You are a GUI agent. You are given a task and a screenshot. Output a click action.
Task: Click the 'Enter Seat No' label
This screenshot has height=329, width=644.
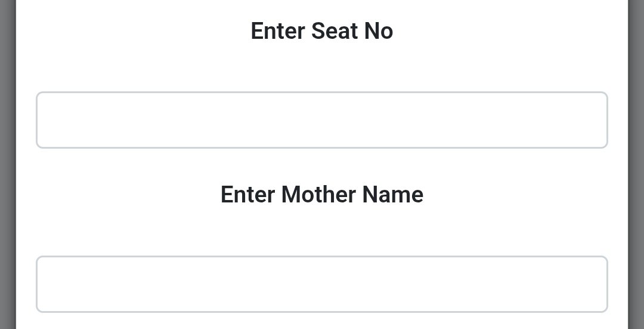tap(321, 31)
